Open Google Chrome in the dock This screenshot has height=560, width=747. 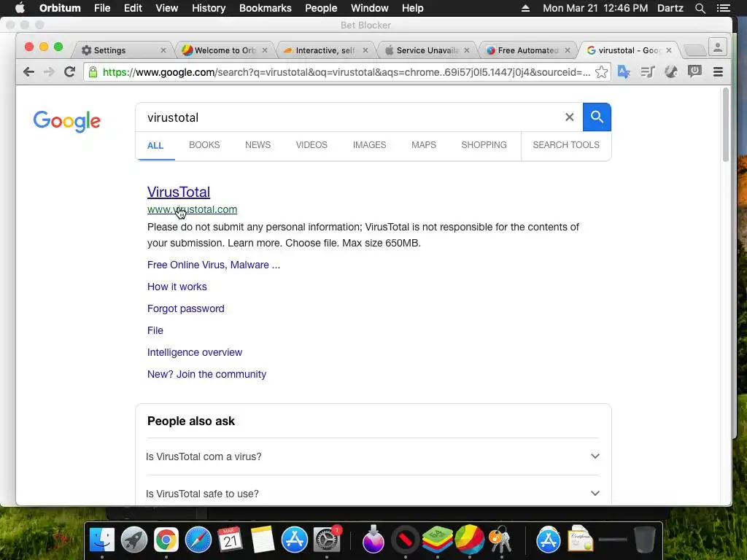(x=166, y=540)
